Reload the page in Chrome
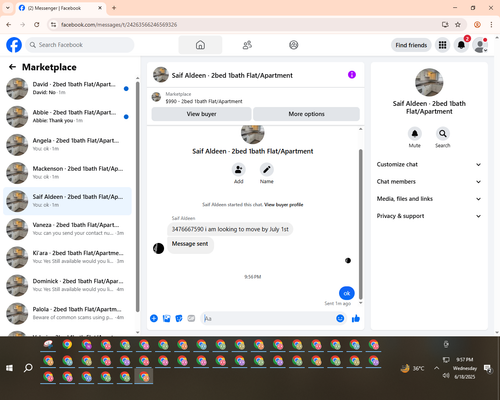The width and height of the screenshot is (500, 400). point(37,24)
